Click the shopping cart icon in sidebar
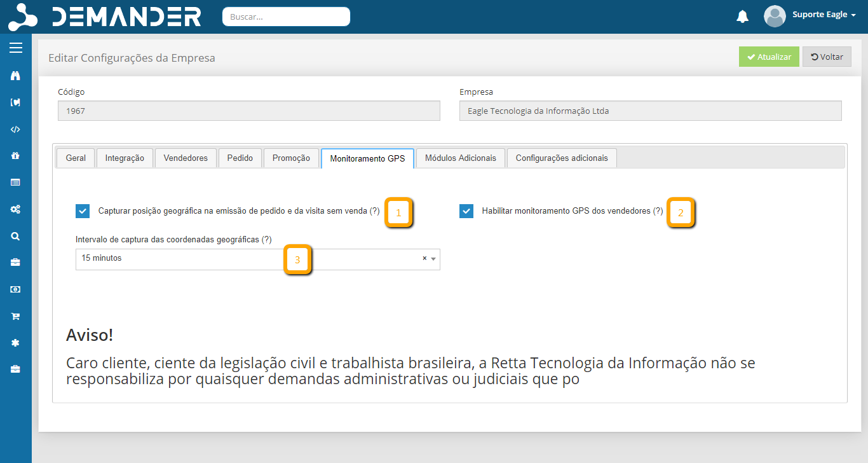The width and height of the screenshot is (868, 463). pyautogui.click(x=16, y=316)
